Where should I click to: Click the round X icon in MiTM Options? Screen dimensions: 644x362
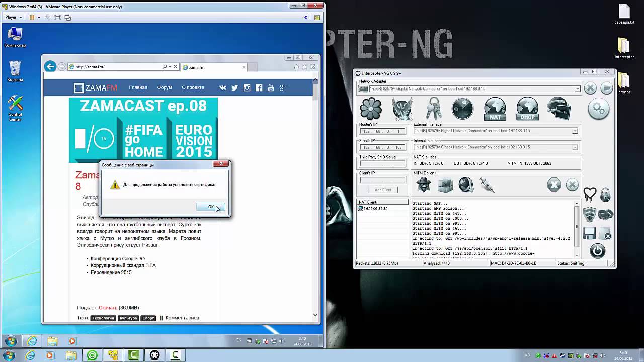(x=572, y=185)
